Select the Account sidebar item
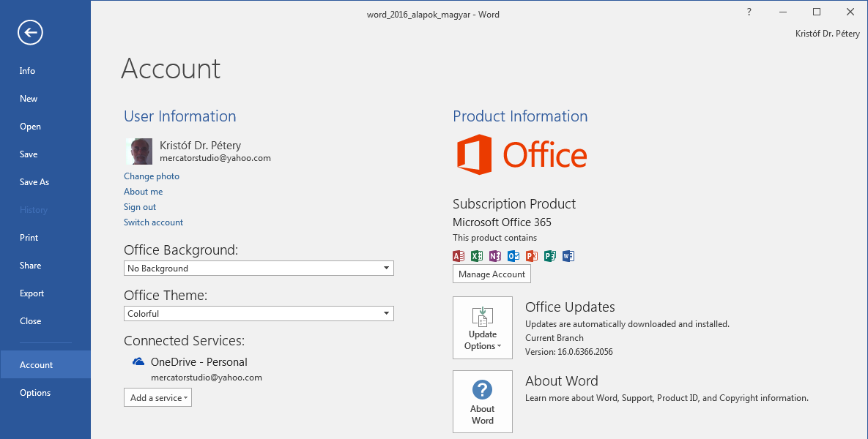This screenshot has width=868, height=439. point(45,365)
